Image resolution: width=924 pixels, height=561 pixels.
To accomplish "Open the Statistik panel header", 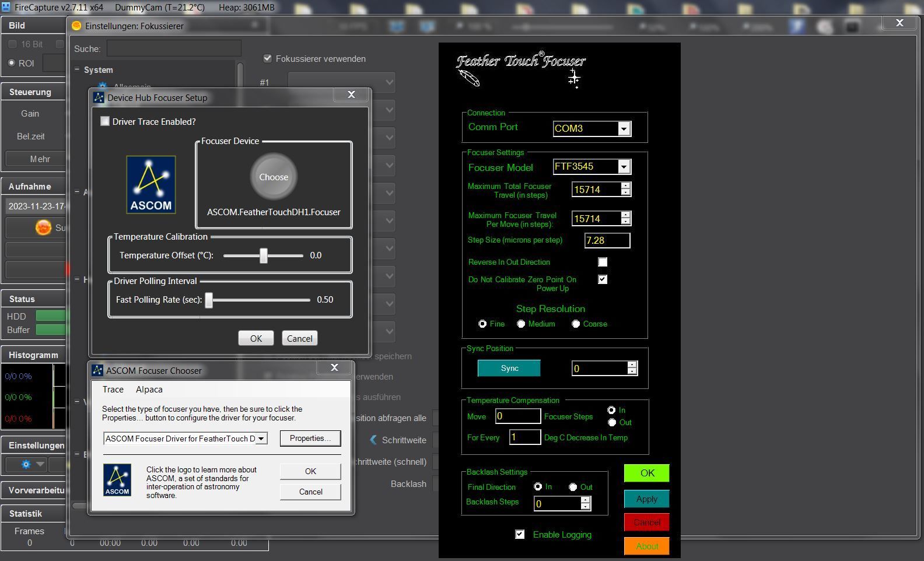I will coord(34,513).
